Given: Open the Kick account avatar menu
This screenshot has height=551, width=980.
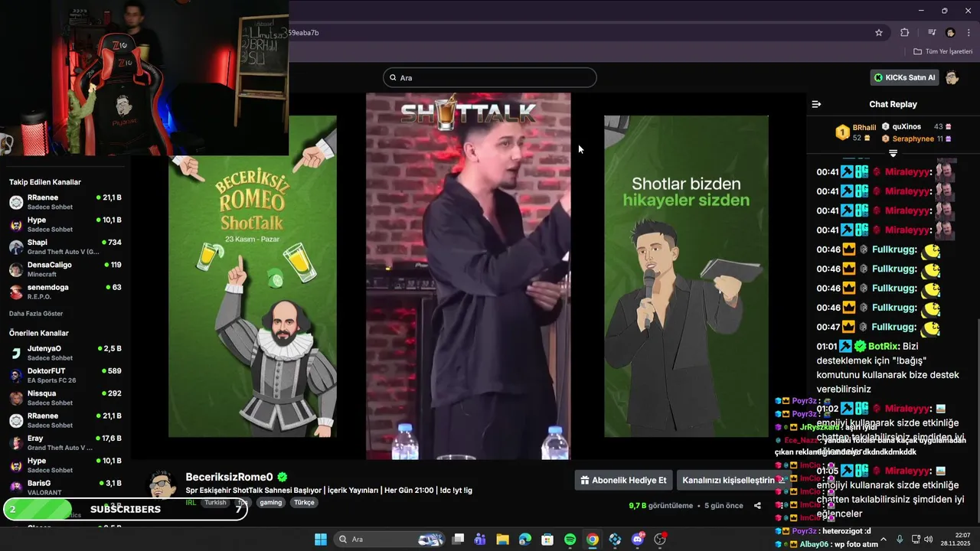Looking at the screenshot, I should click(x=952, y=77).
